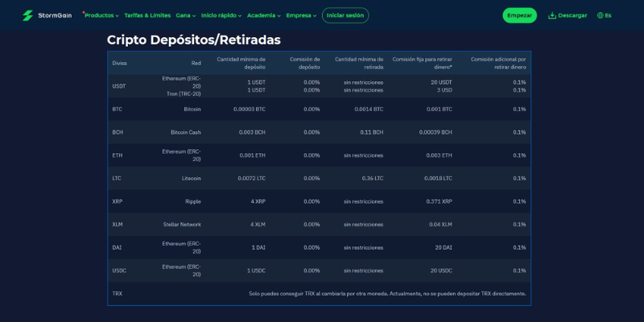644x322 pixels.
Task: Select the BCH currency cell
Action: click(x=118, y=132)
